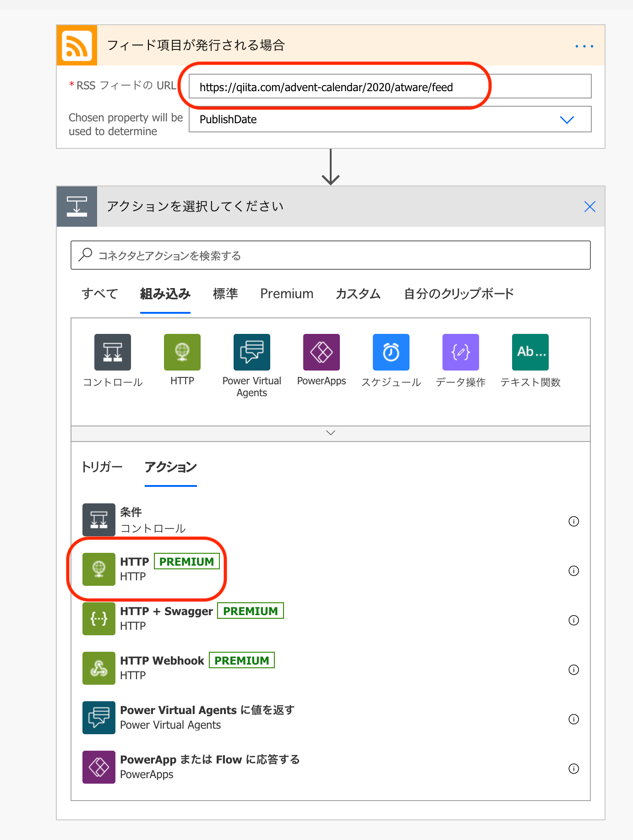This screenshot has width=633, height=840.
Task: Show info for PowerApp または Flow action
Action: 573,769
